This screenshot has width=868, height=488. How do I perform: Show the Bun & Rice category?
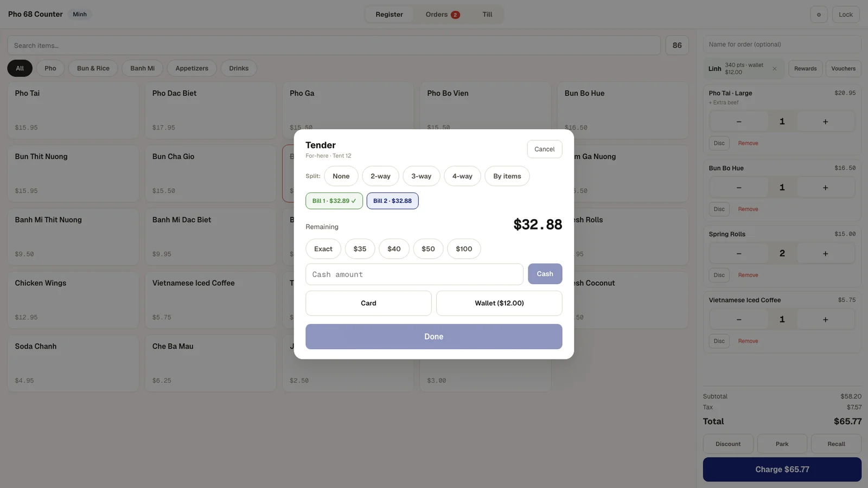point(93,68)
